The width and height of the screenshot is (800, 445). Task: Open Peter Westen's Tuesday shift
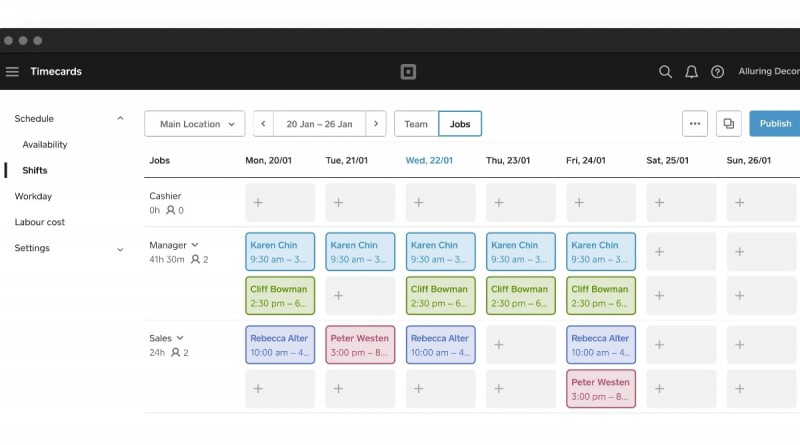click(x=360, y=345)
